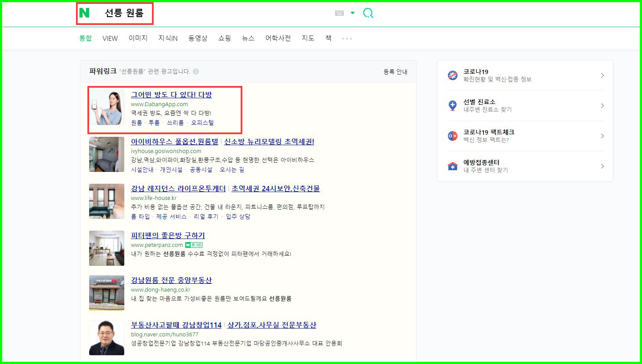Click the 중앙부동산 storefront thumbnail

[x=107, y=293]
